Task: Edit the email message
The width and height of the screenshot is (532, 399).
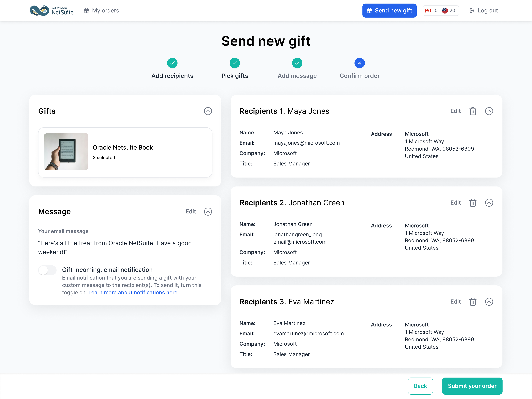Action: 191,212
